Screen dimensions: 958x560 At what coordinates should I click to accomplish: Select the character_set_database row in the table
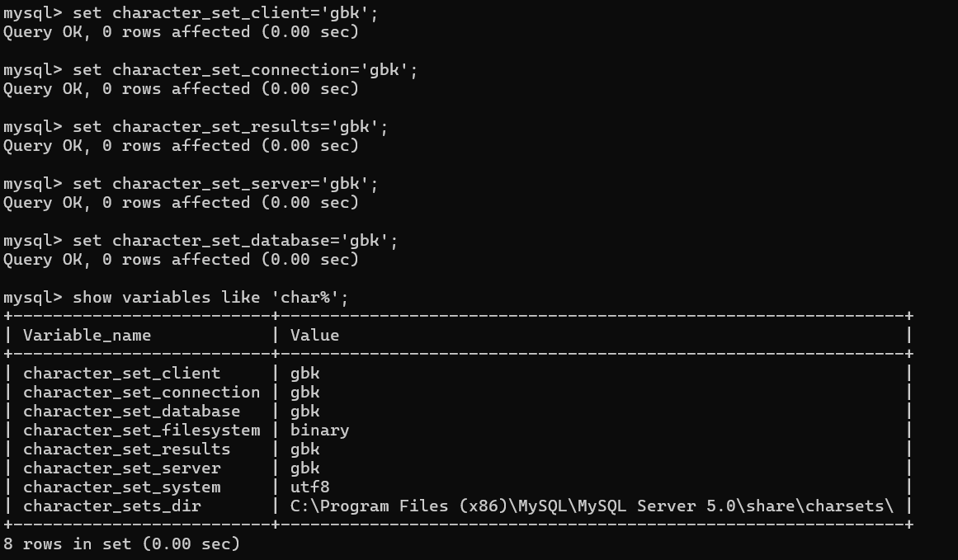point(131,412)
